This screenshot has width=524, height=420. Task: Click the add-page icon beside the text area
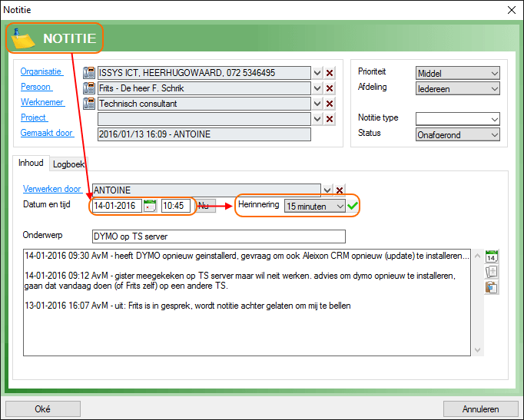(x=491, y=272)
